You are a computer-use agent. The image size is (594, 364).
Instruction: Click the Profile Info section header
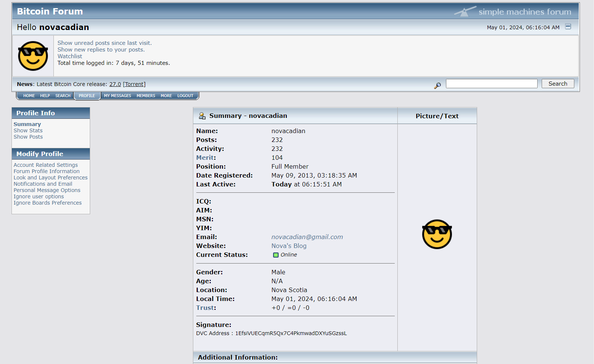pyautogui.click(x=51, y=113)
